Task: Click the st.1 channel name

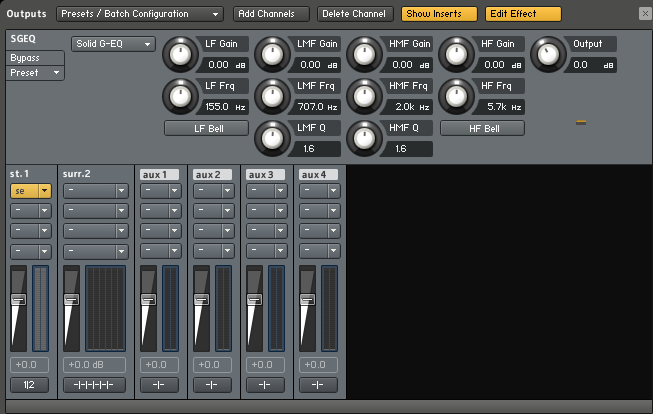Action: 20,174
